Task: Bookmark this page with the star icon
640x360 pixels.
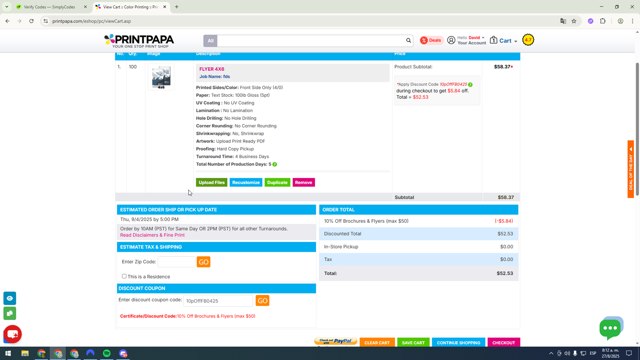Action: coord(574,21)
